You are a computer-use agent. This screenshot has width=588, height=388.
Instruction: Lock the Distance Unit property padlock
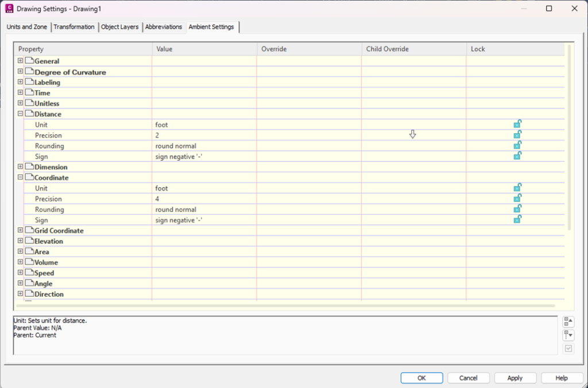pyautogui.click(x=518, y=124)
